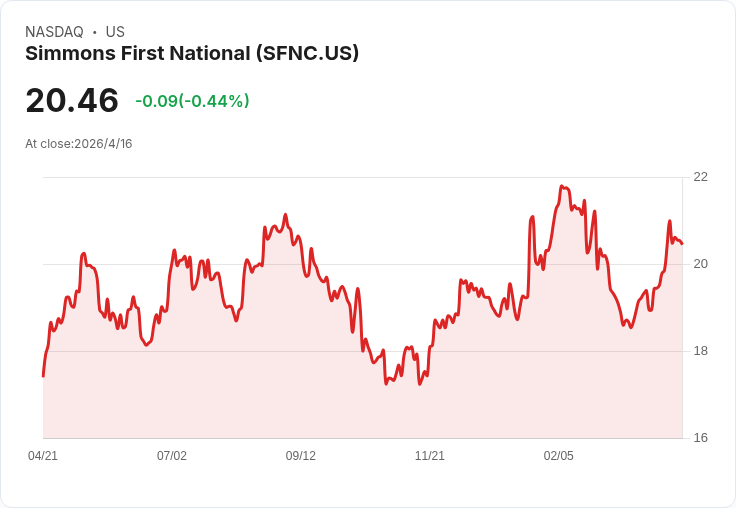The width and height of the screenshot is (736, 508).
Task: Click the NASDAQ exchange label
Action: tap(54, 32)
